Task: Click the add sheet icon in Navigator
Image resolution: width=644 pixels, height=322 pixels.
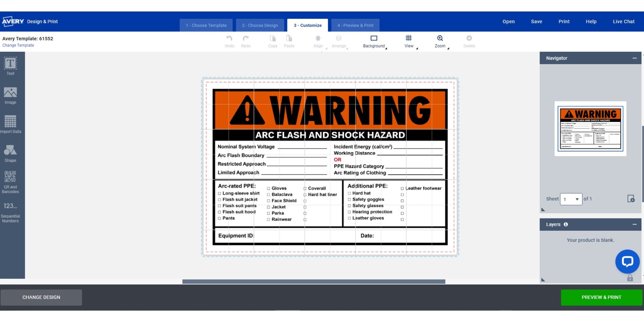Action: pos(631,199)
